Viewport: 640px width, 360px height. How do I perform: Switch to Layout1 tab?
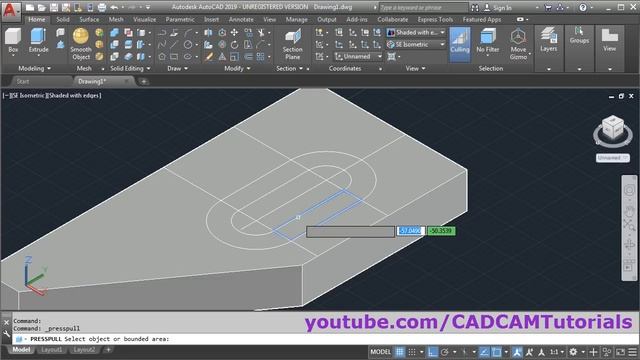(51, 350)
